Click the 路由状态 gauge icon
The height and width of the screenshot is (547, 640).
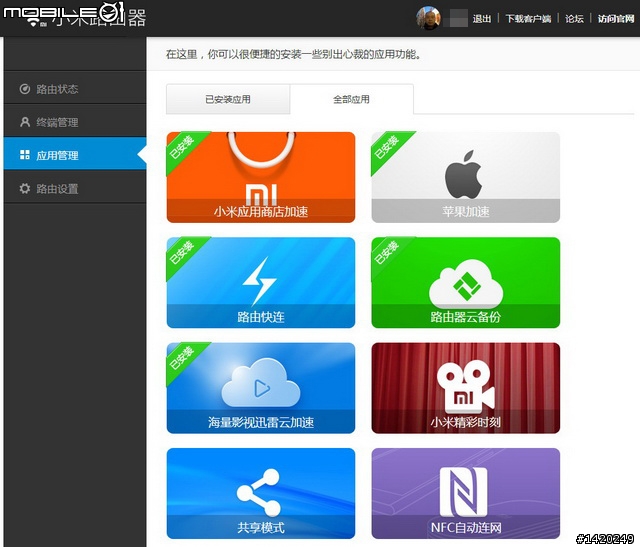click(x=25, y=89)
